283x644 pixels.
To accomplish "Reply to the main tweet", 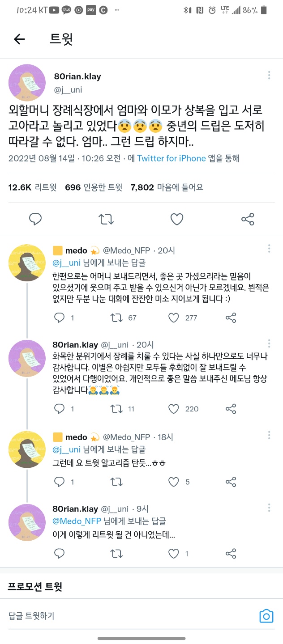I will tap(35, 219).
